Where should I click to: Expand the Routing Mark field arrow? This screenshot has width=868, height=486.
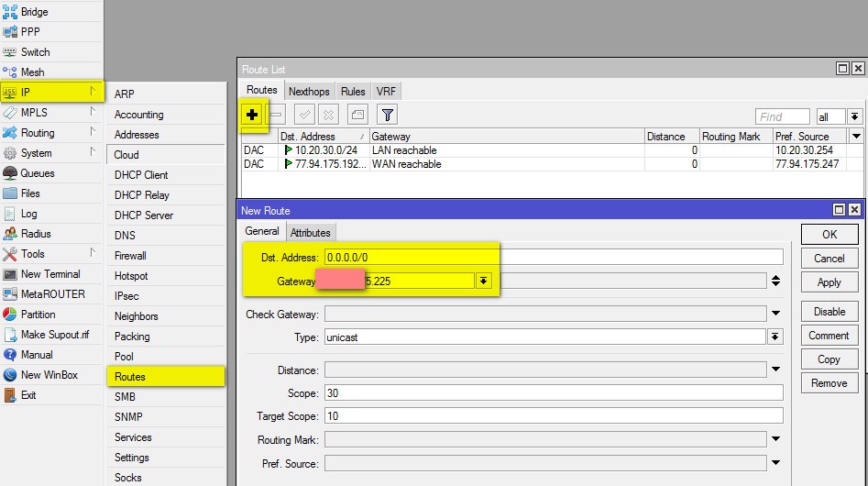pyautogui.click(x=775, y=441)
